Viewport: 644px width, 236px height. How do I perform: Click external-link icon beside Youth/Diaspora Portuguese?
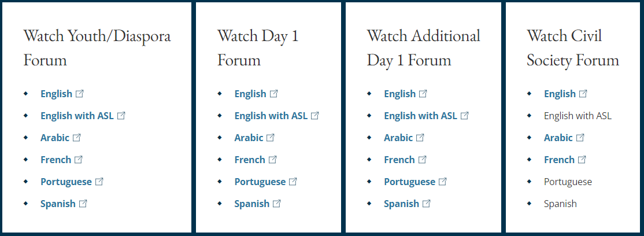pyautogui.click(x=99, y=182)
